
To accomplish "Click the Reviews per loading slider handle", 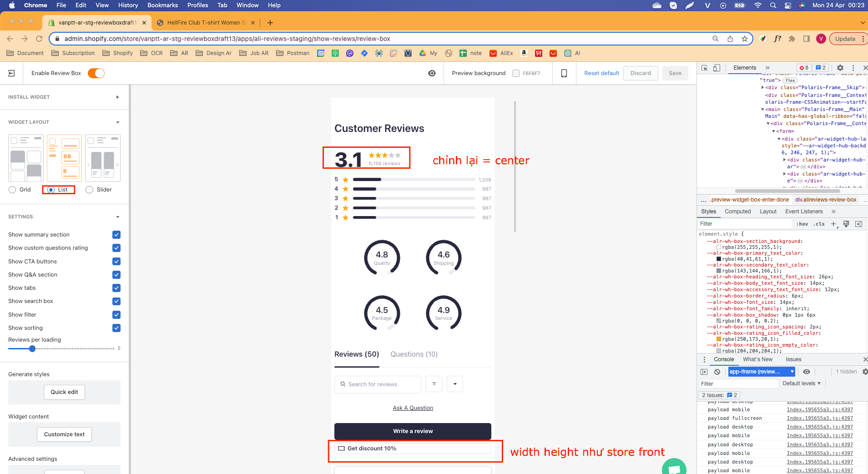I will (32, 348).
